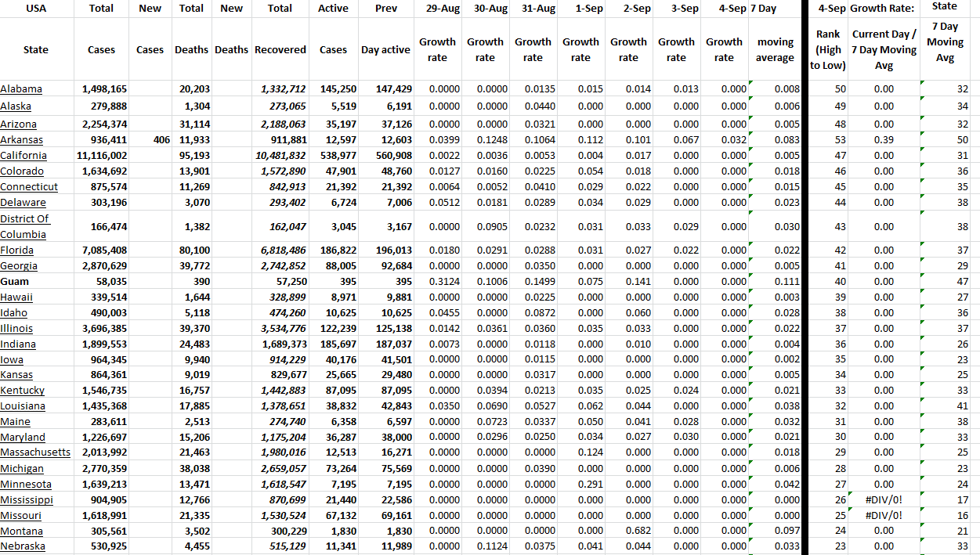
Task: Select the Hawaii hyperlink
Action: point(16,297)
